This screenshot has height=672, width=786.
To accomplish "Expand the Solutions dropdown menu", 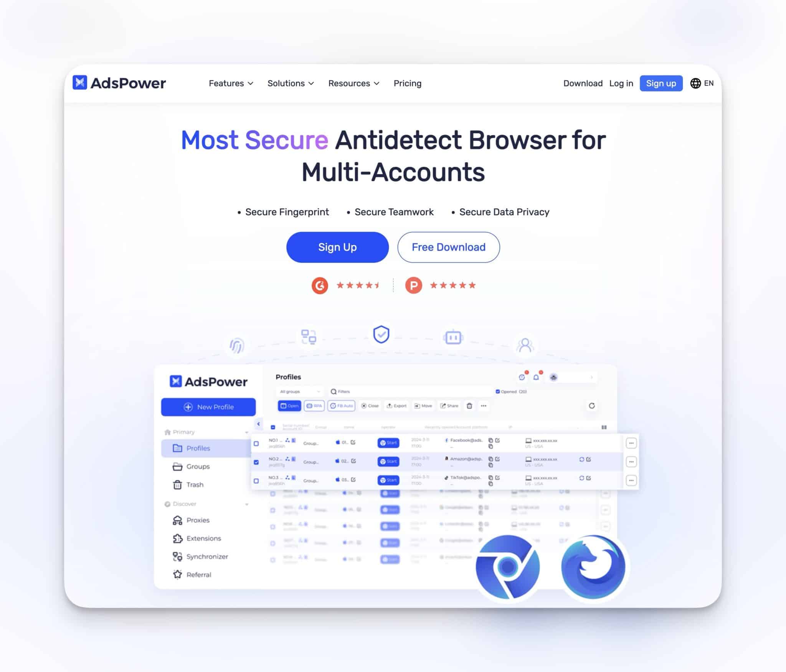I will pos(291,83).
